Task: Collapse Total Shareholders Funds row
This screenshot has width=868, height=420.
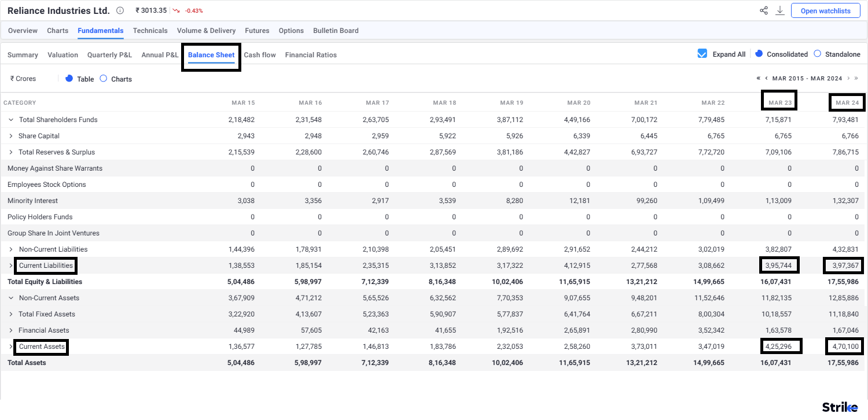Action: pos(11,120)
